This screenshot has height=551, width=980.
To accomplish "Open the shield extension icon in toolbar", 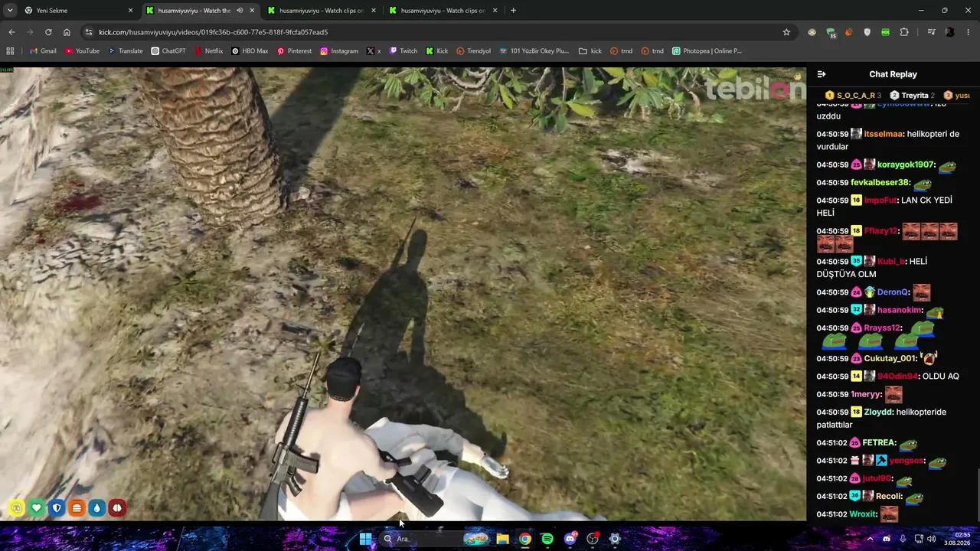I will coord(867,32).
